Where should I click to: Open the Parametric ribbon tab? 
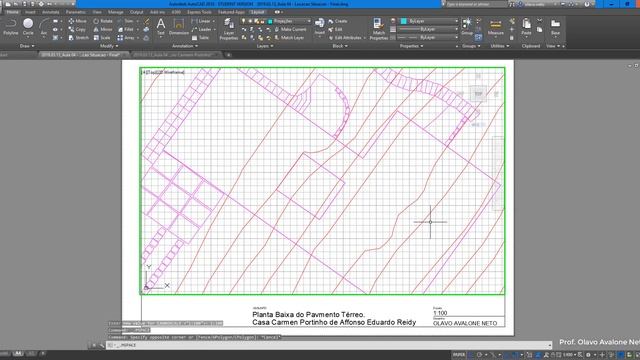tap(76, 12)
